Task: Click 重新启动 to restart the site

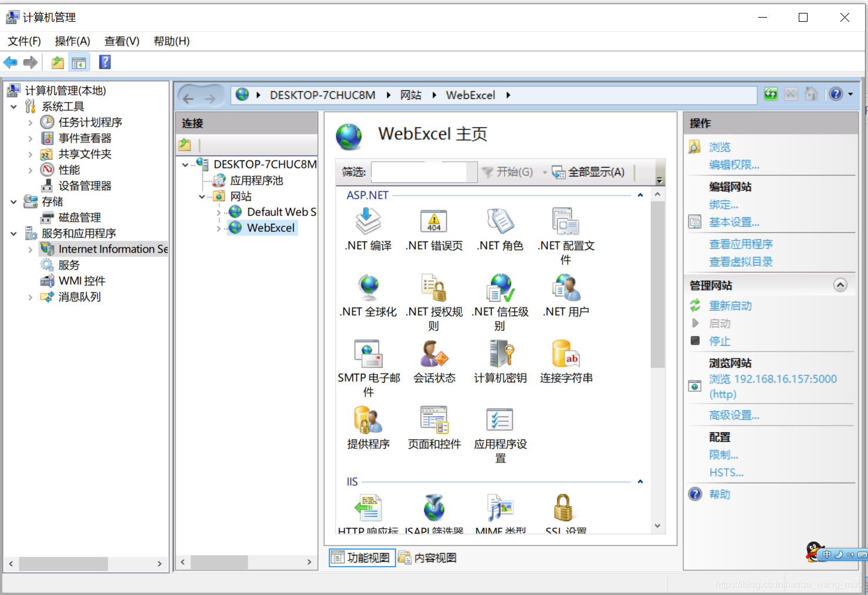Action: [x=730, y=306]
